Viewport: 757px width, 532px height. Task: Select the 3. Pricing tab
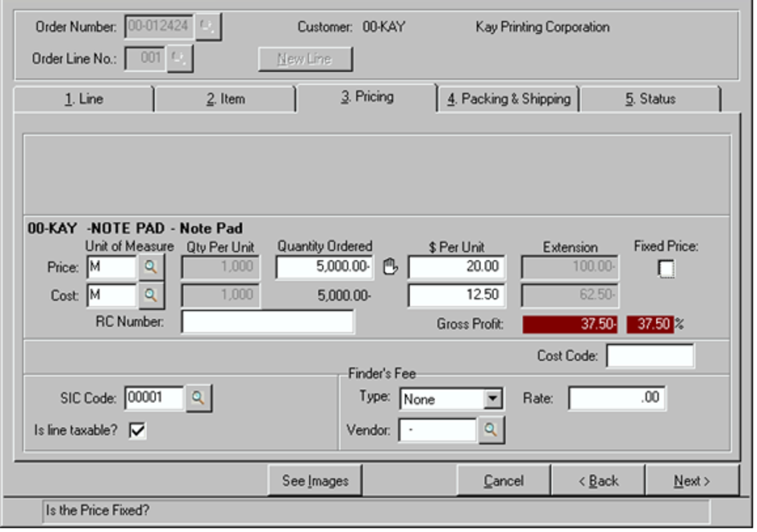(367, 97)
